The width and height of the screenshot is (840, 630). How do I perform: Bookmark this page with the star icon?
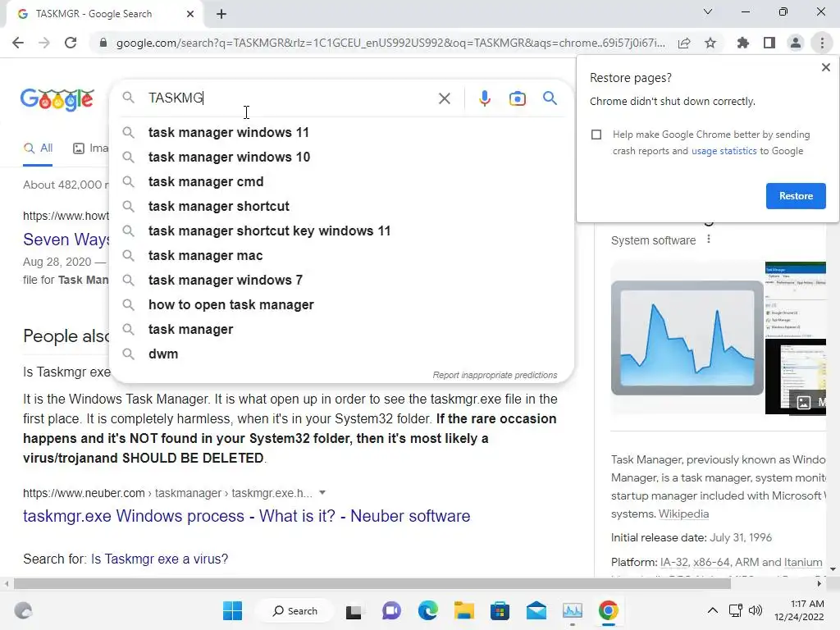[x=710, y=43]
